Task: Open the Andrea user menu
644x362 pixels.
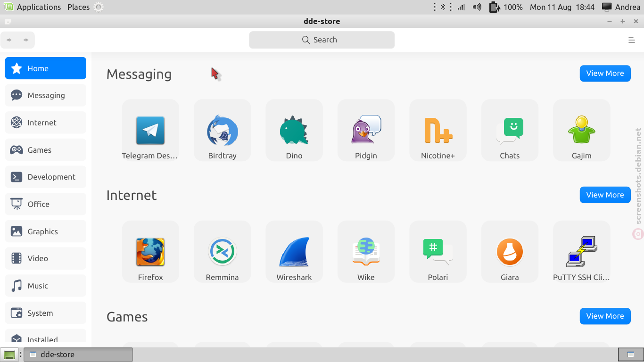Action: (x=620, y=7)
